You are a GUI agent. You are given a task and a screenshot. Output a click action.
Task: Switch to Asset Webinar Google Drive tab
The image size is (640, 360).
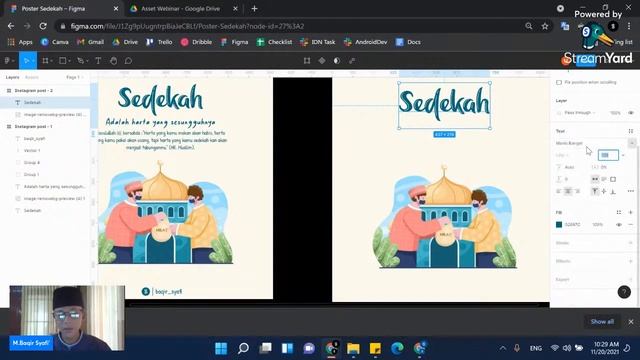pyautogui.click(x=184, y=9)
